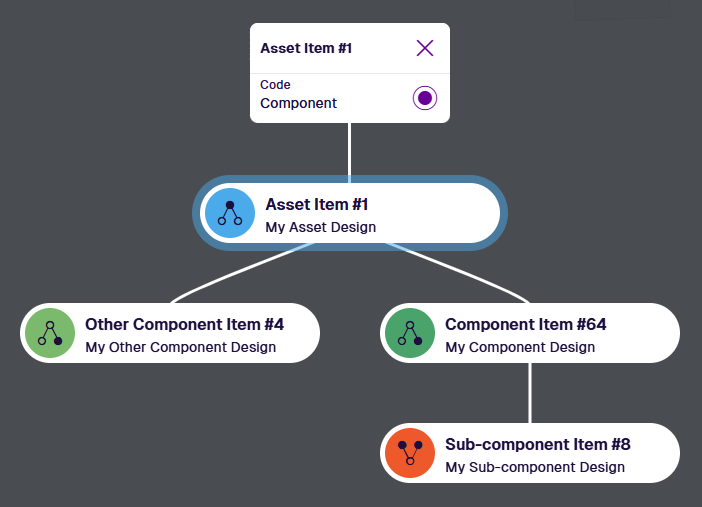Click the green Component Item #64 icon

410,333
